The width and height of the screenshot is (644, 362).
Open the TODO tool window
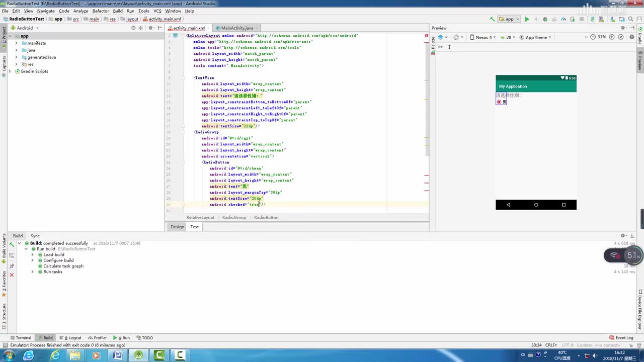click(x=144, y=338)
